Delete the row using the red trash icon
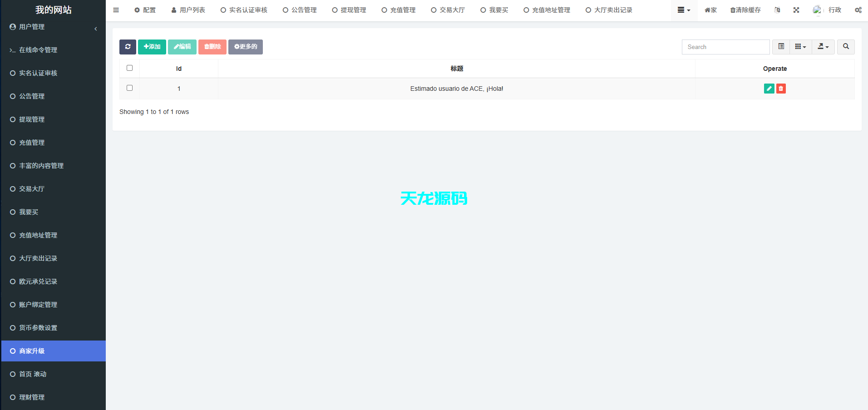Image resolution: width=868 pixels, height=410 pixels. pyautogui.click(x=780, y=89)
